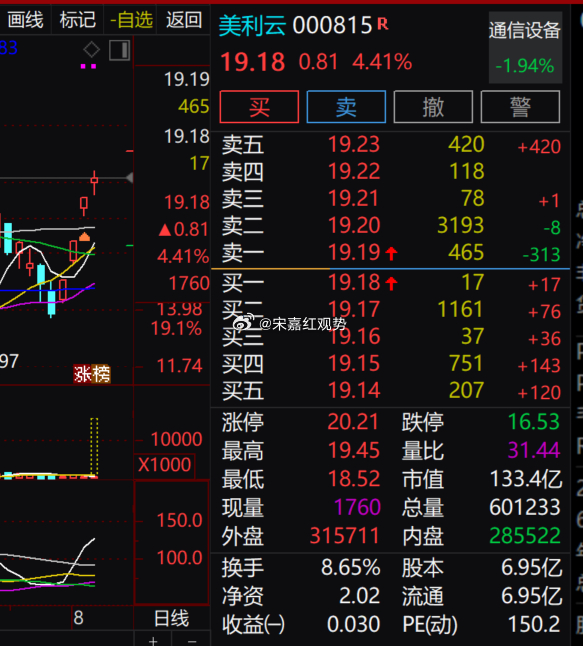This screenshot has width=583, height=646.
Task: Click 卖一 change value -313
Action: coord(541,255)
